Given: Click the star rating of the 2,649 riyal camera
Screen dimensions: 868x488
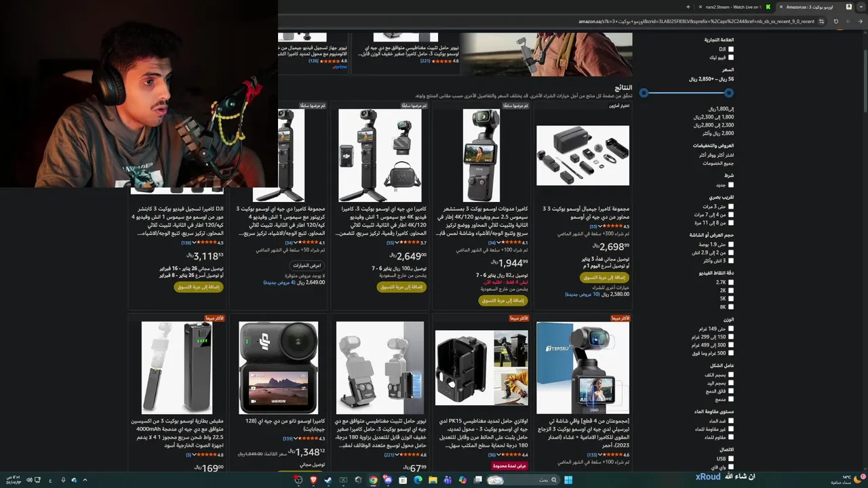Looking at the screenshot, I should click(409, 243).
